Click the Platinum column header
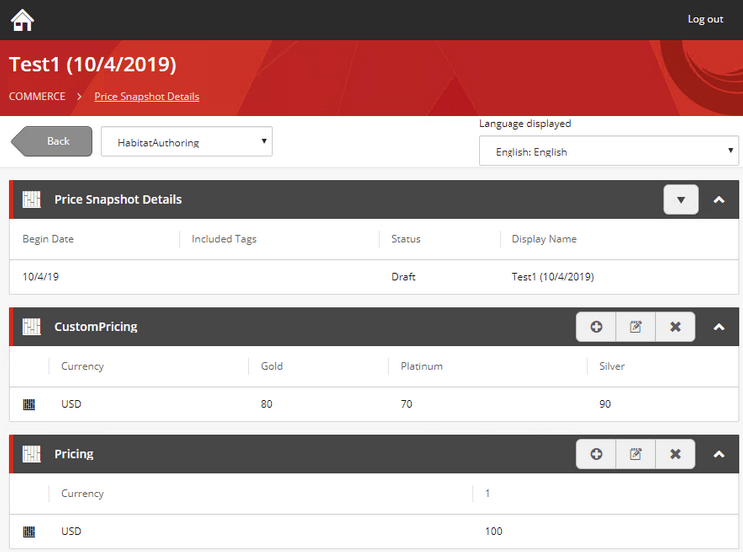The height and width of the screenshot is (552, 743). 422,366
